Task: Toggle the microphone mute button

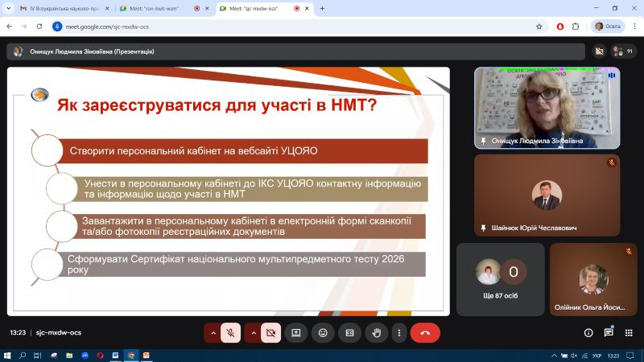Action: (x=231, y=332)
